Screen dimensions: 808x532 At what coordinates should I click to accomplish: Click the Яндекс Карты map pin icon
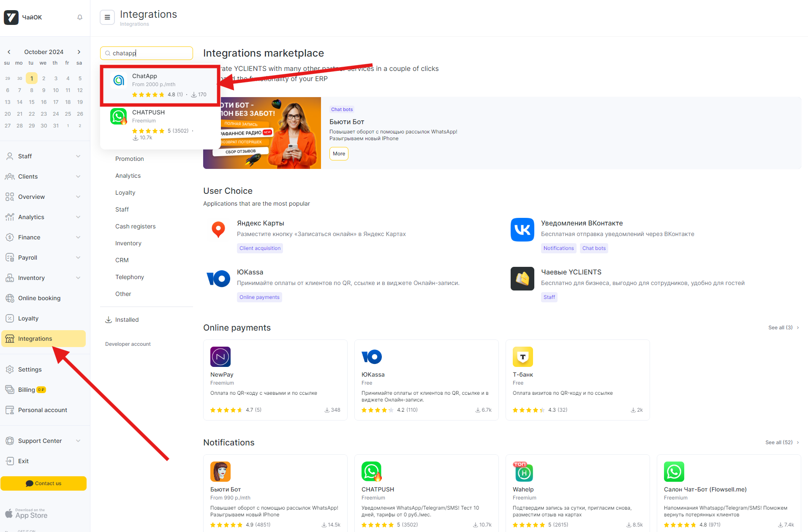click(x=218, y=229)
